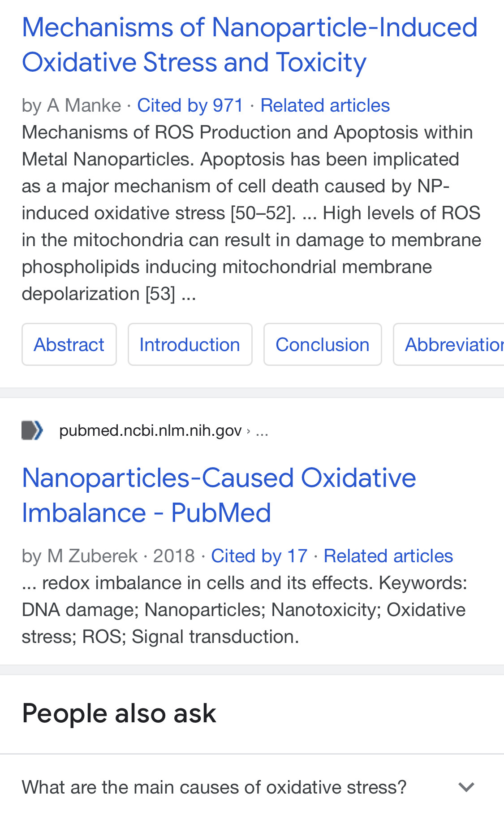Image resolution: width=504 pixels, height=816 pixels.
Task: Click the pubmed.ncbi.nlm.nih.gov site address
Action: click(150, 430)
